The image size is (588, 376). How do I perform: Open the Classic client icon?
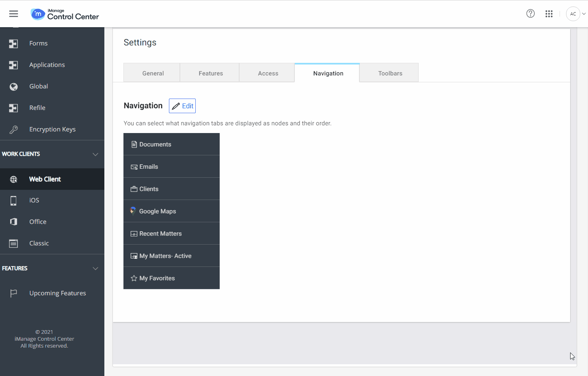tap(13, 243)
